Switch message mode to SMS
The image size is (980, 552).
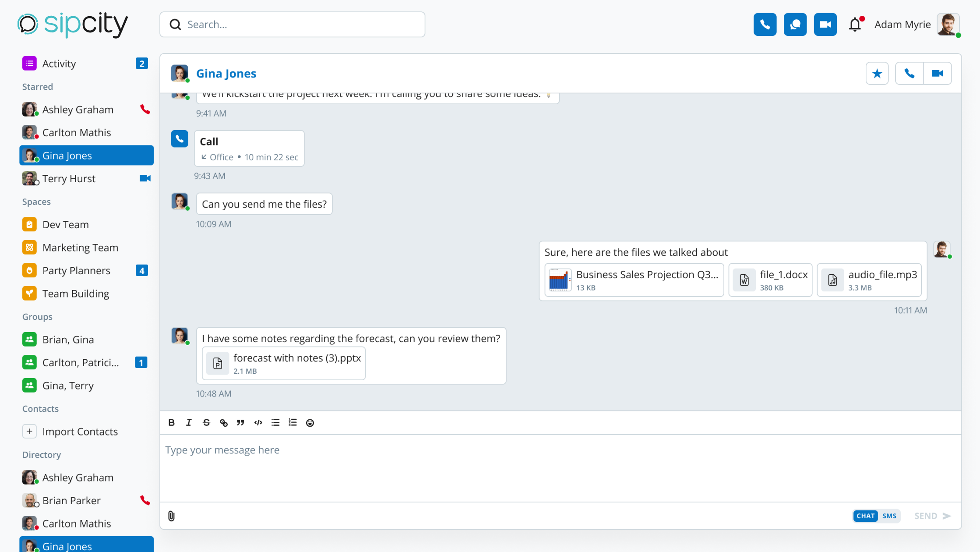pyautogui.click(x=889, y=516)
